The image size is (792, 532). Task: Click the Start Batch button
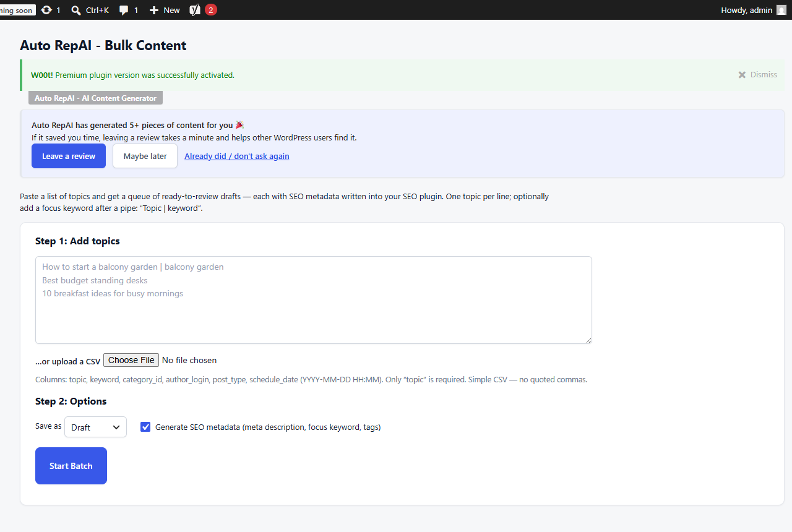point(71,466)
